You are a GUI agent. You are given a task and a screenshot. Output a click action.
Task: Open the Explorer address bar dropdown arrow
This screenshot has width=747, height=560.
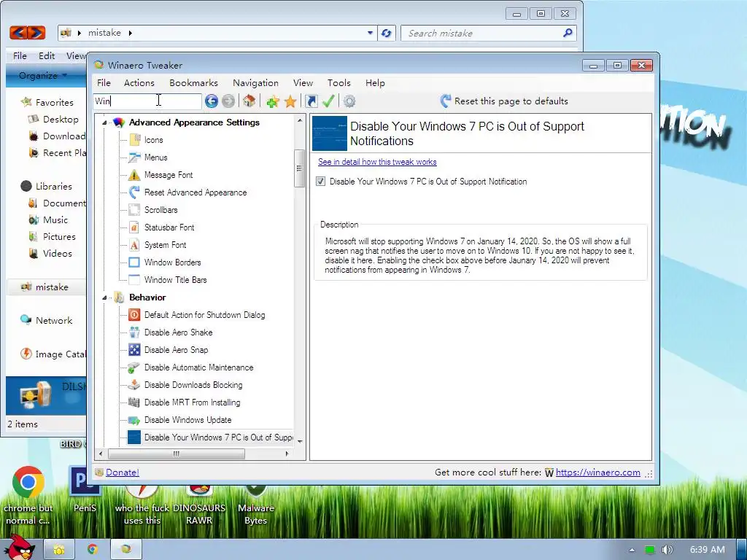(x=370, y=33)
